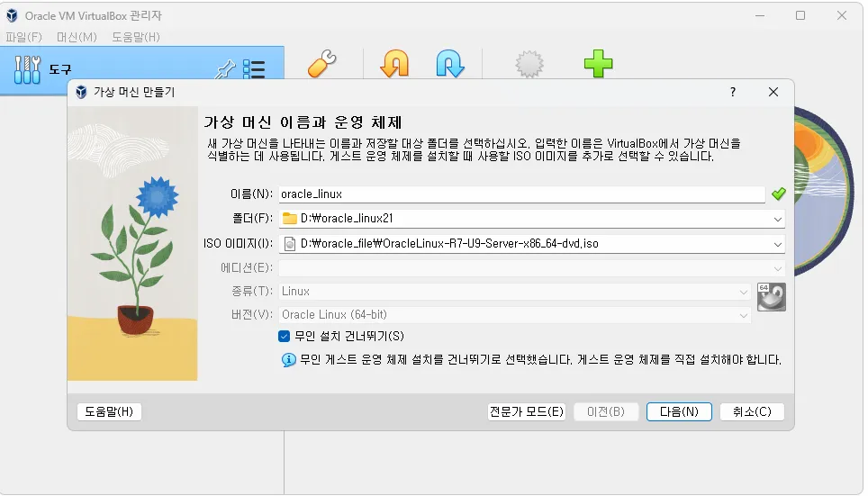Click the green checkmark beside name field
This screenshot has height=496, width=868.
coord(778,194)
